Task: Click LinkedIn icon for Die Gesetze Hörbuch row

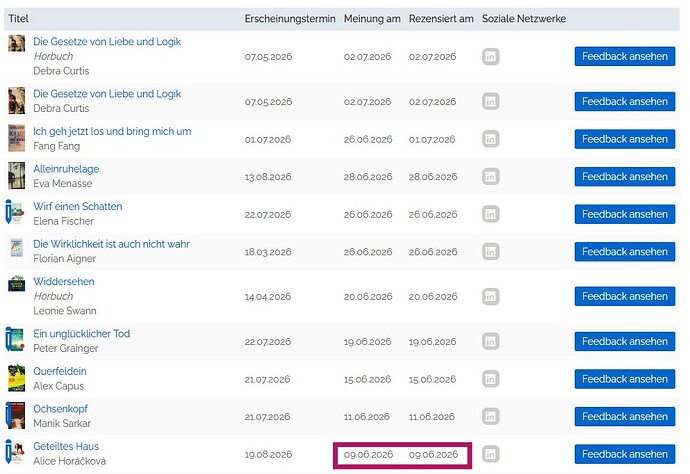Action: (490, 56)
